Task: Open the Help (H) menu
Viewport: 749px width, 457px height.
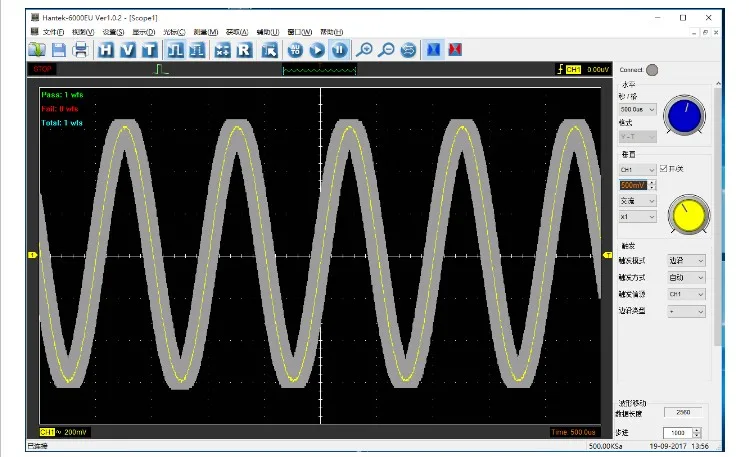Action: coord(331,32)
